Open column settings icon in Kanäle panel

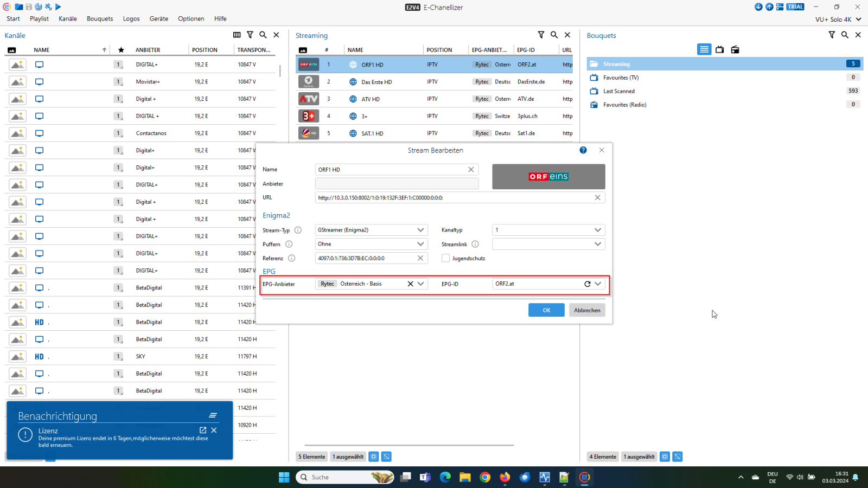pyautogui.click(x=237, y=35)
